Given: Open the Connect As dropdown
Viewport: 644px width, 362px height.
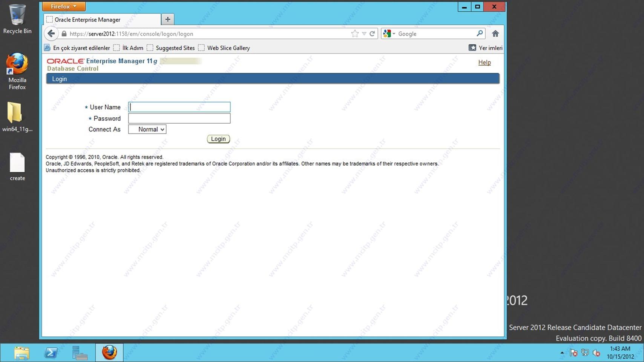Looking at the screenshot, I should pos(147,129).
